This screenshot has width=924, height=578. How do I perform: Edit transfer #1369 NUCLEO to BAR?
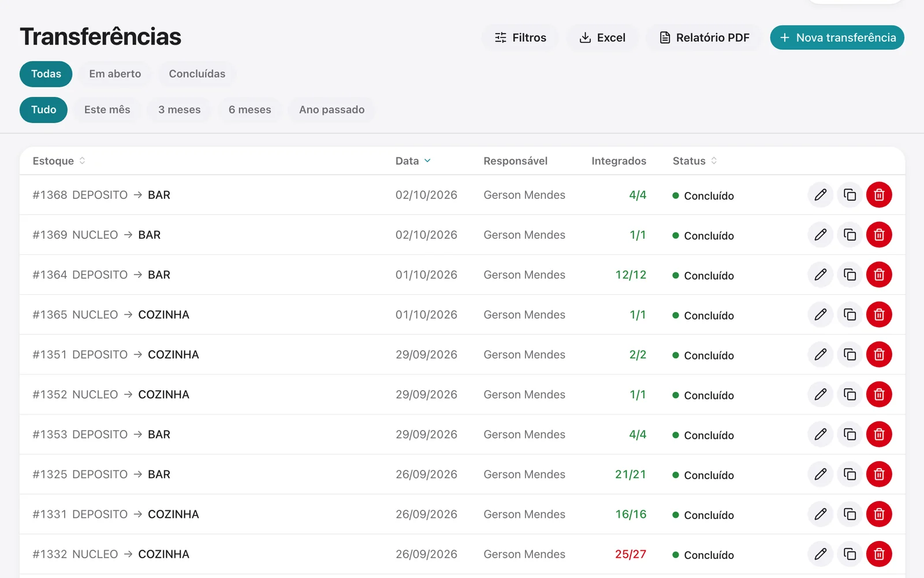point(820,235)
